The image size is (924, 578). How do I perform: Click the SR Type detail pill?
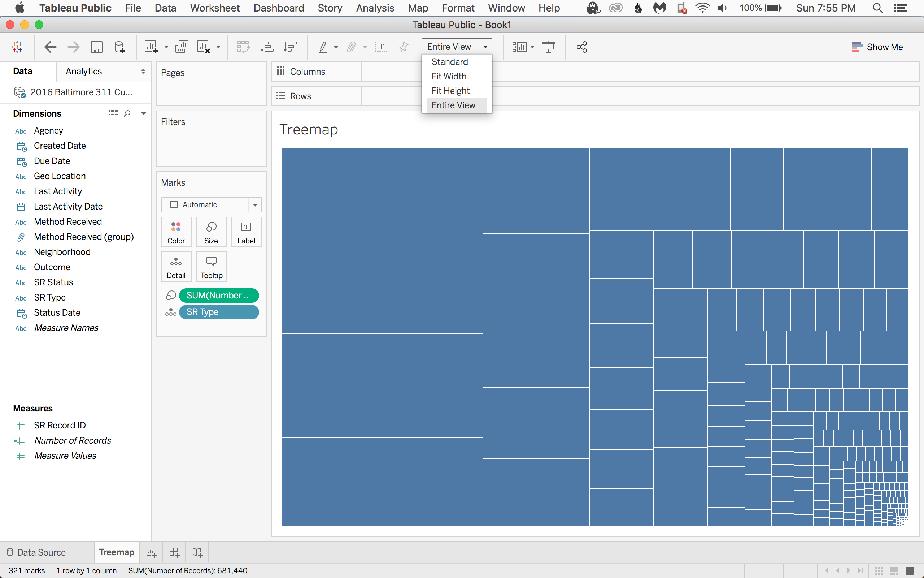(219, 312)
